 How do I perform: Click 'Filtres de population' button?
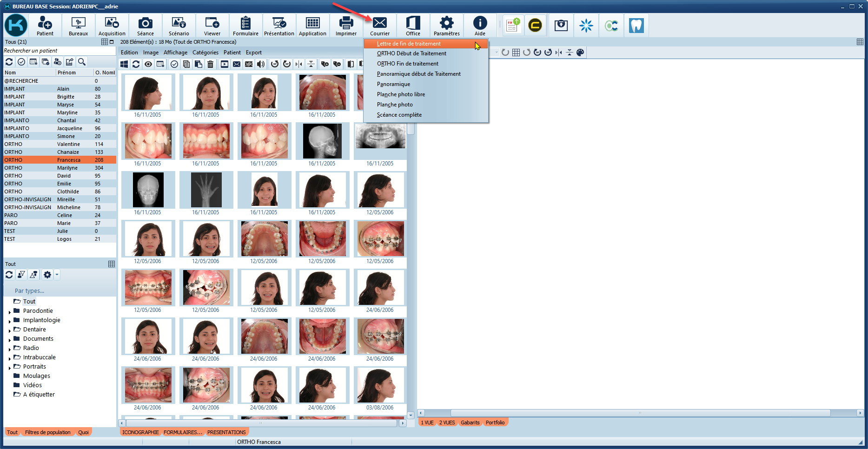point(48,432)
